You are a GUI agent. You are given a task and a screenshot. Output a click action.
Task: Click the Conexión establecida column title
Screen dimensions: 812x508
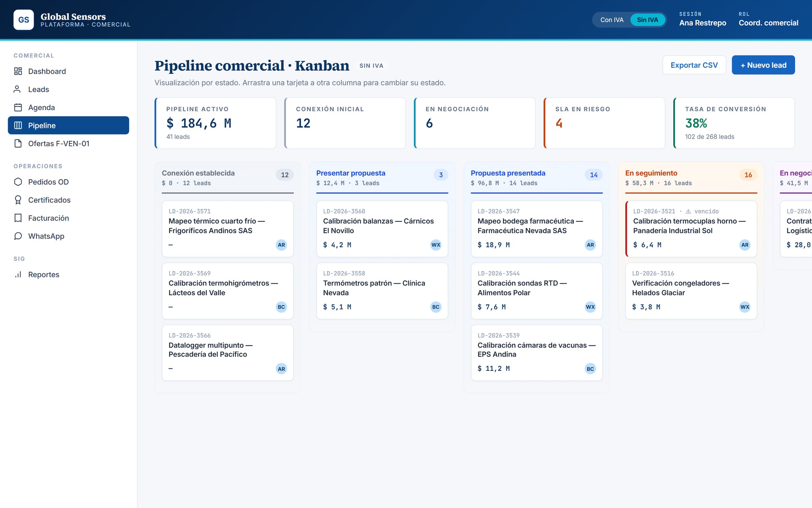click(198, 173)
